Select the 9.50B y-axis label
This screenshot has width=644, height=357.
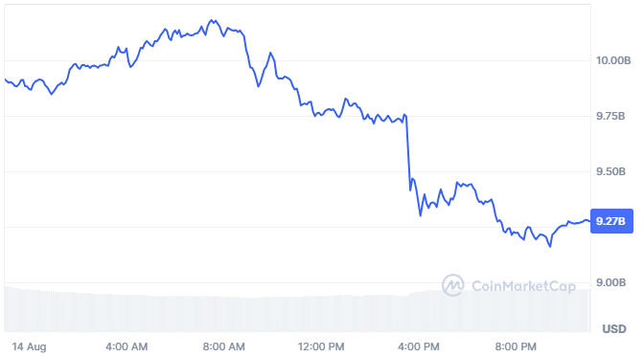point(610,171)
